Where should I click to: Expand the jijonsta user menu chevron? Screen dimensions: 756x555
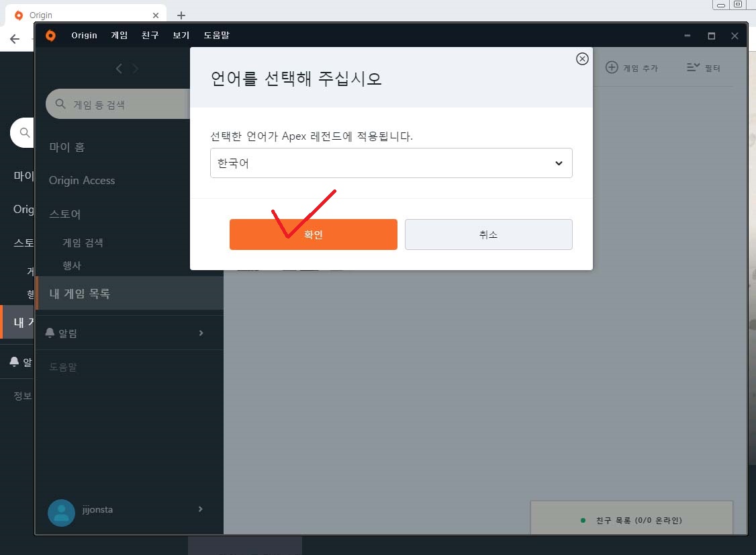click(x=200, y=509)
